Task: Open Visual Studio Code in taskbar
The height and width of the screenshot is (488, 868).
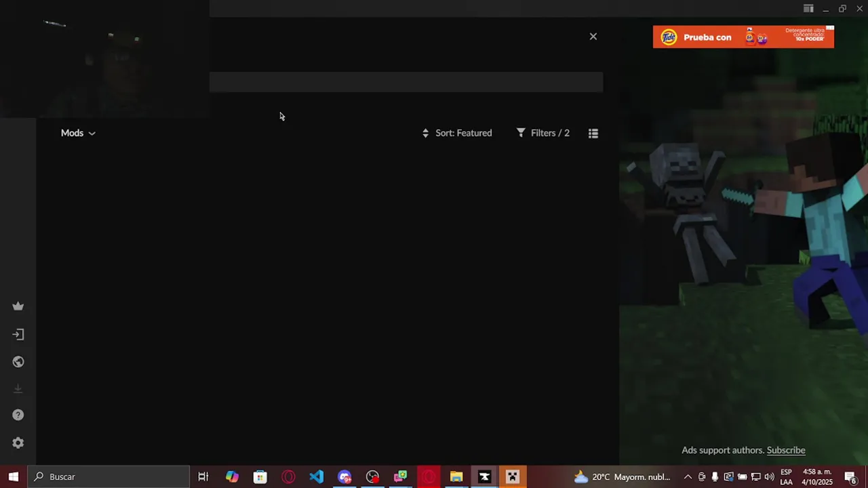Action: pos(317,476)
